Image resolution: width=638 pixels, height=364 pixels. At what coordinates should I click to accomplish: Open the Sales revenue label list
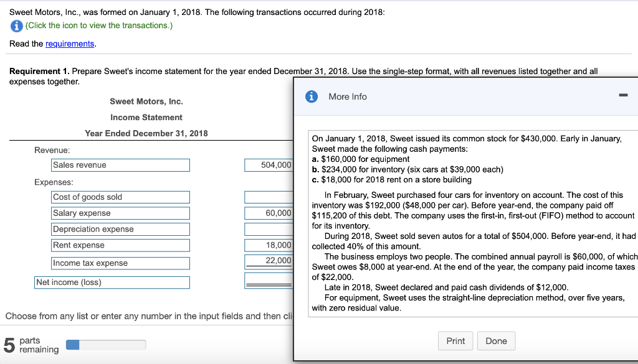[x=120, y=165]
